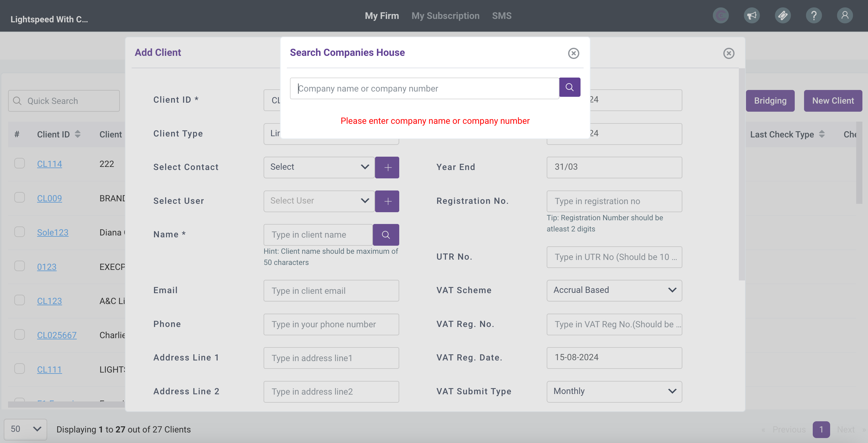Open the VAT Scheme Accrual Based dropdown
Image resolution: width=868 pixels, height=443 pixels.
[614, 290]
